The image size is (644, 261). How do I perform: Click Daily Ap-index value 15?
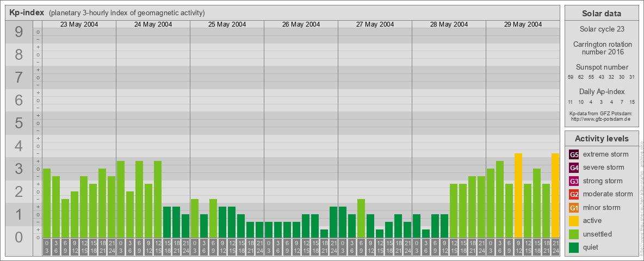click(x=632, y=102)
